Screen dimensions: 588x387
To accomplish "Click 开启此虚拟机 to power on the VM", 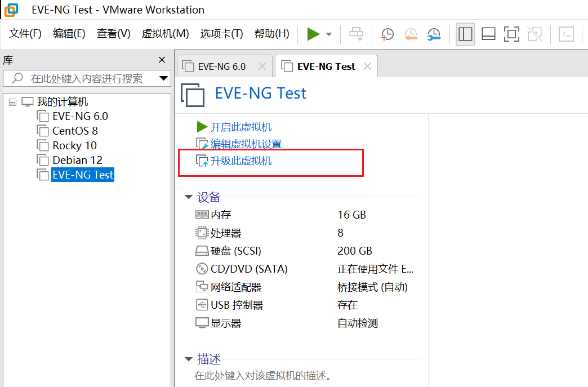I will [240, 127].
